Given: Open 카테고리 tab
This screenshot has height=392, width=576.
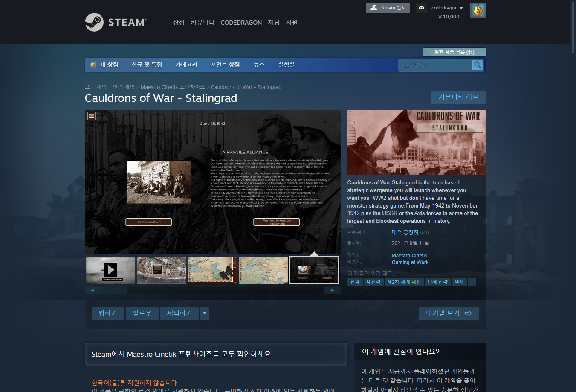Looking at the screenshot, I should 186,65.
